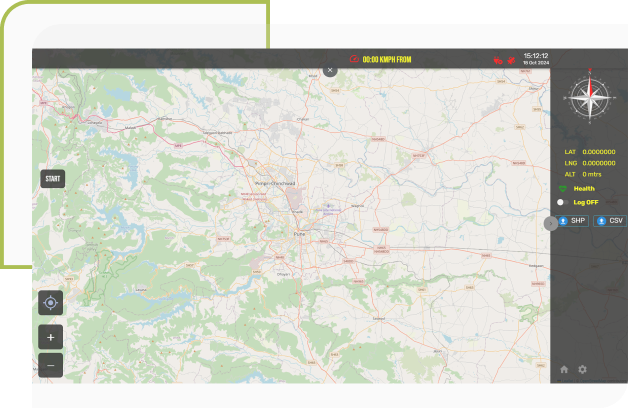
Task: Center map on current GPS location
Action: tap(51, 302)
